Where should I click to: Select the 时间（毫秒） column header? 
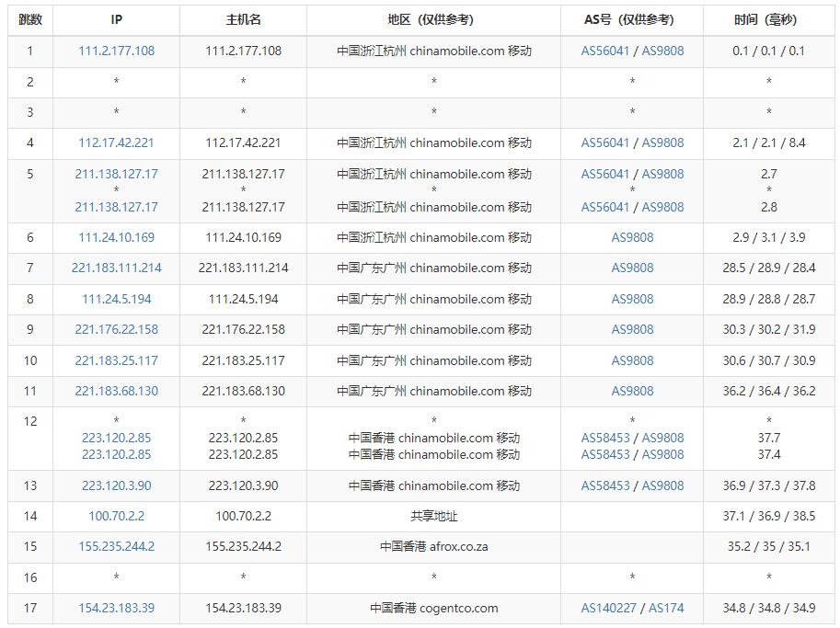pos(769,20)
